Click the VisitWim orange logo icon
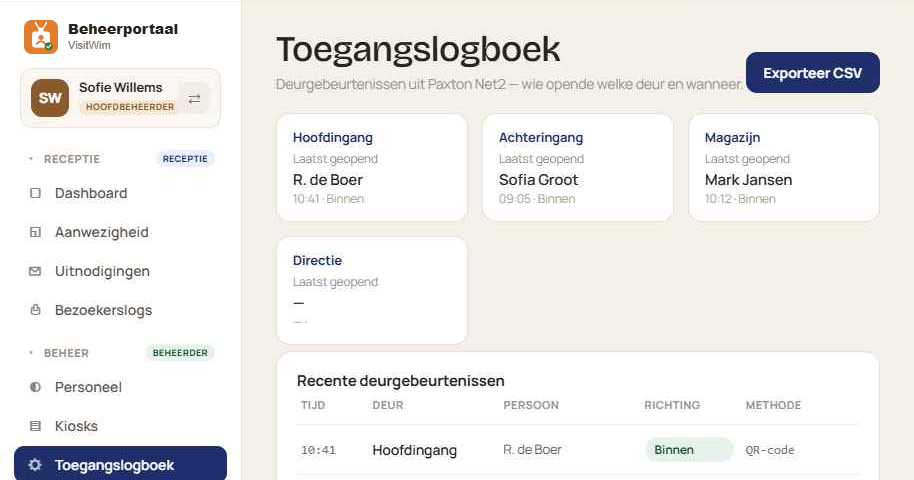The width and height of the screenshot is (914, 480). [41, 37]
